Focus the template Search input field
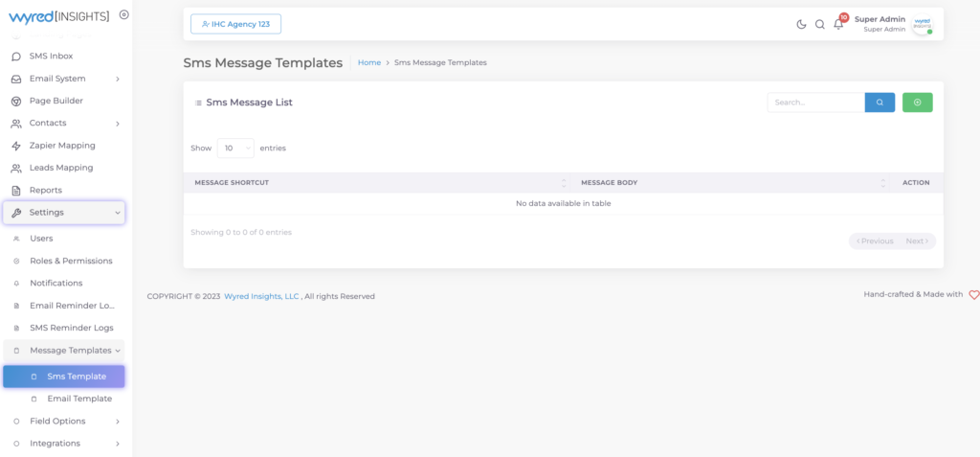This screenshot has width=980, height=457. coord(816,103)
